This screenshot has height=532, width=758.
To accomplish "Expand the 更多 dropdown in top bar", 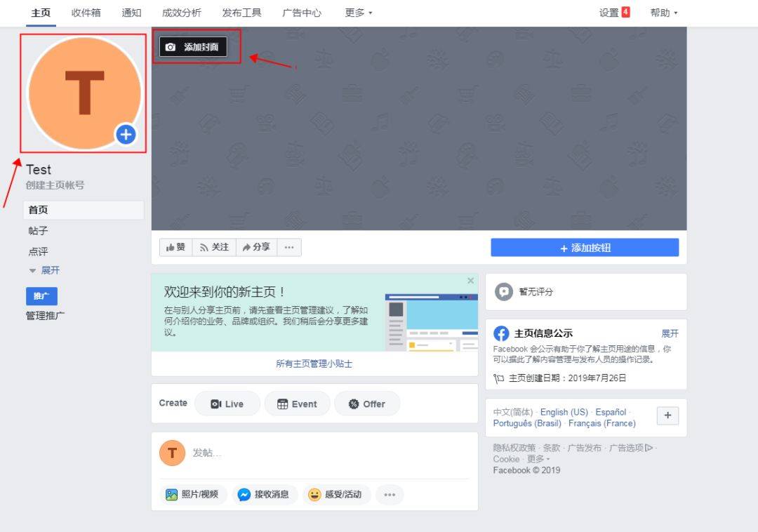I will coord(359,13).
